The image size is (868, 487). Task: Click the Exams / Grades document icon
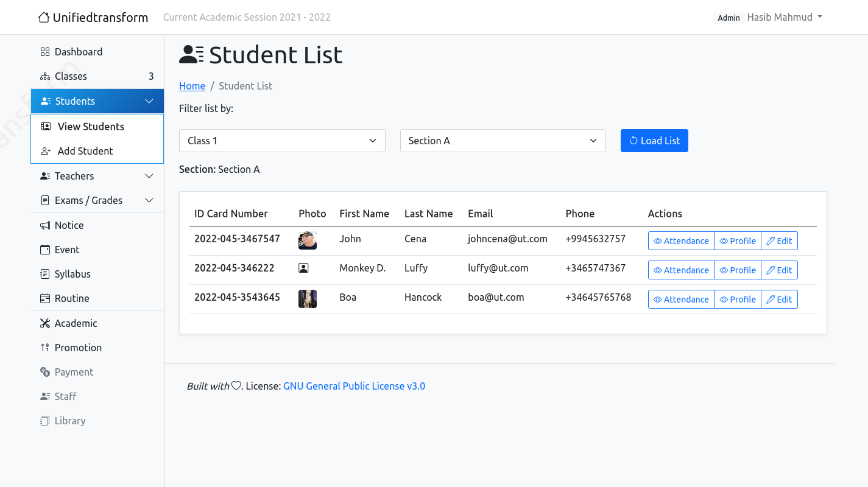click(x=45, y=200)
